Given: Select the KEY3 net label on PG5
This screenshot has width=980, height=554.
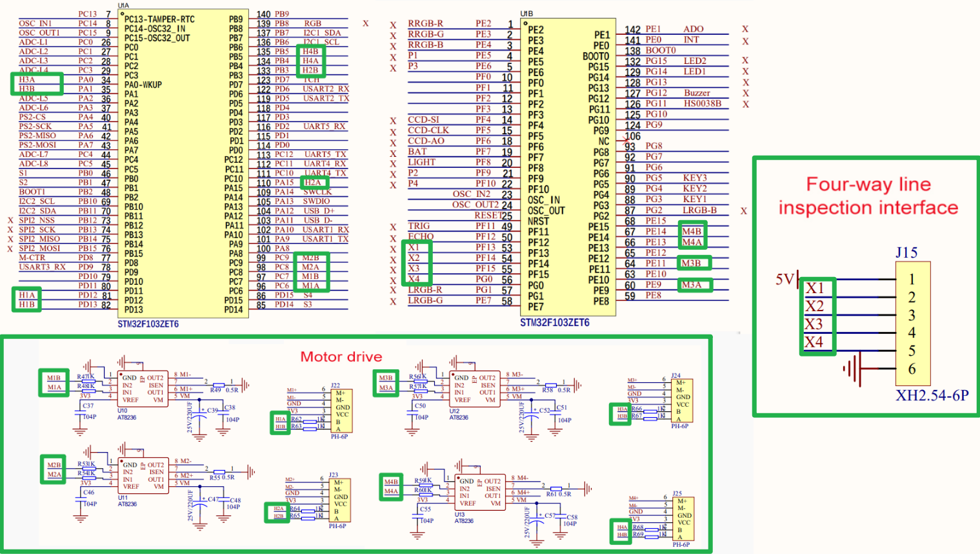Looking at the screenshot, I should (x=695, y=178).
